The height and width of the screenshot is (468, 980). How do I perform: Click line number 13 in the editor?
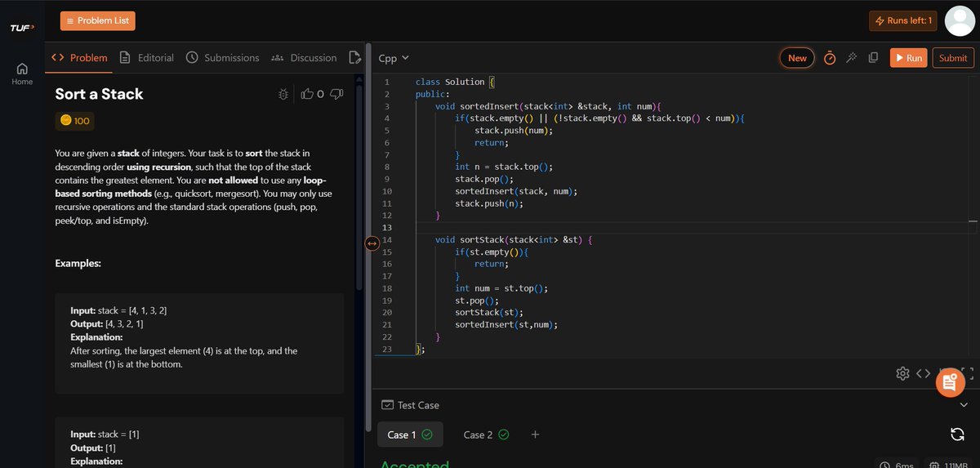pyautogui.click(x=387, y=227)
